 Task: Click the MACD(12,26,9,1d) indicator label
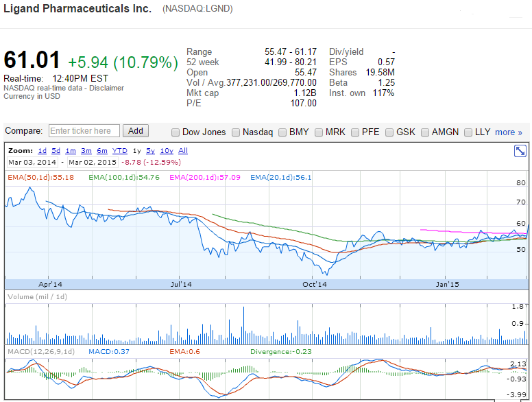pyautogui.click(x=41, y=352)
